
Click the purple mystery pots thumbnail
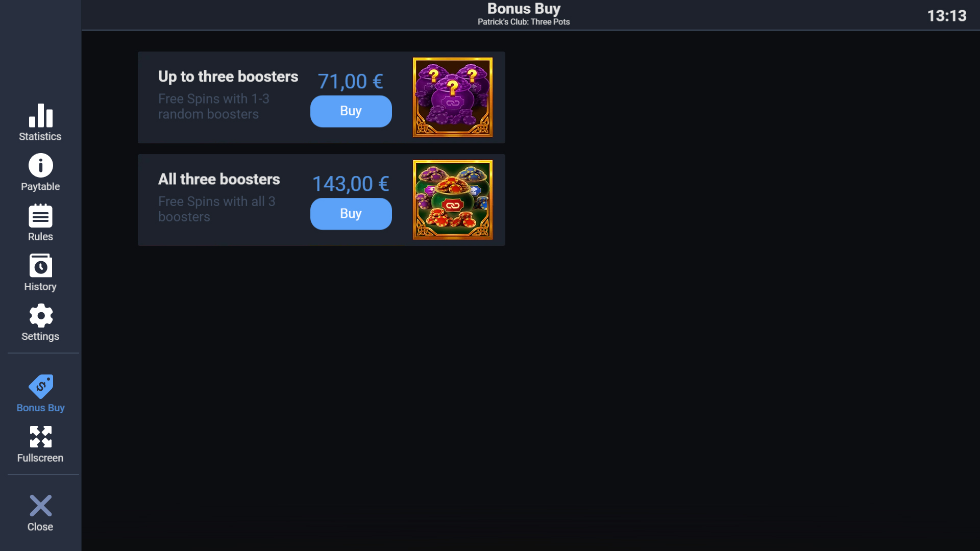point(453,97)
